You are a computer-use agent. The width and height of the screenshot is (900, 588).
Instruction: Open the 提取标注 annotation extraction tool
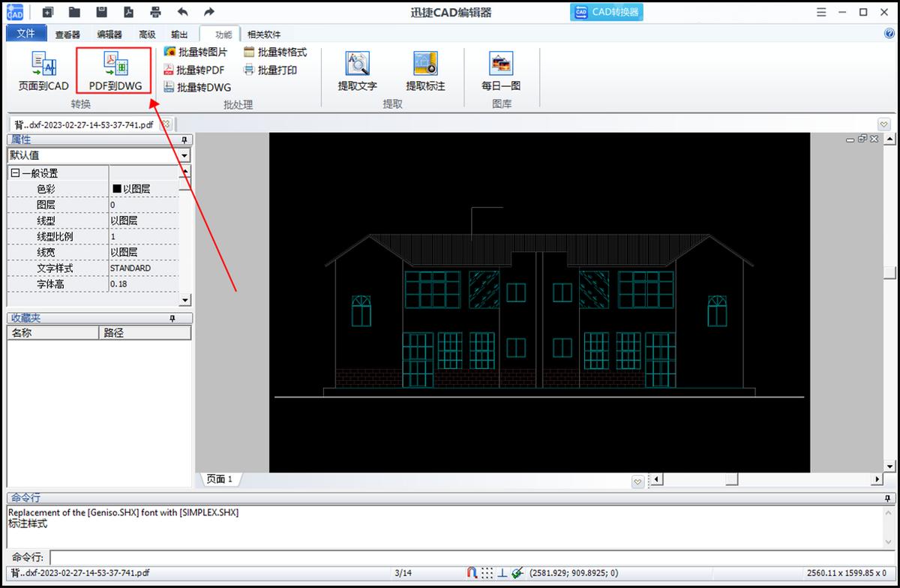tap(424, 71)
